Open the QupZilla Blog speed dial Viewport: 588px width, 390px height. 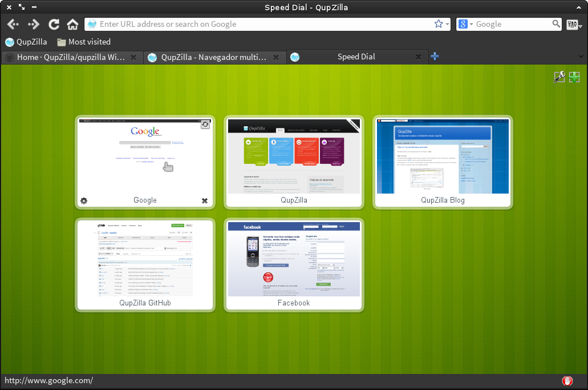pos(443,162)
